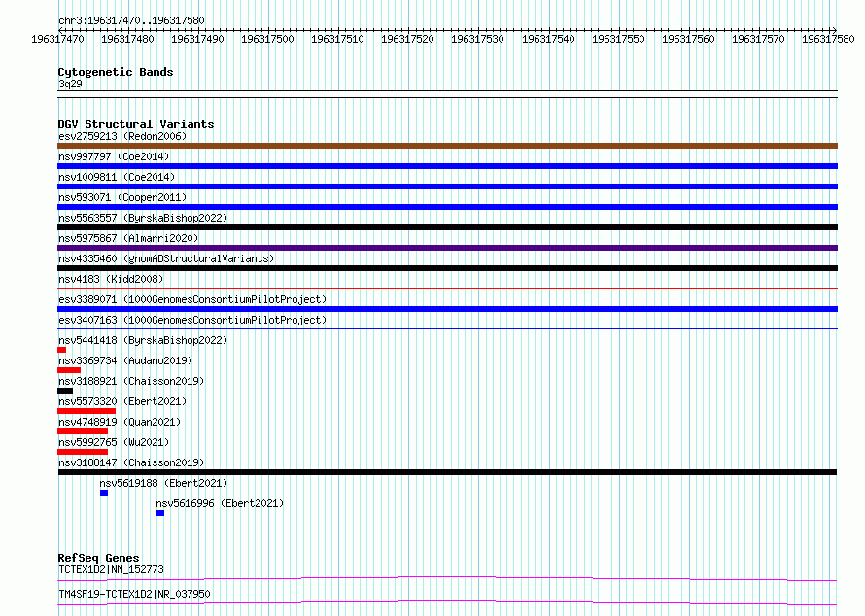Viewport: 865px width, 616px height.
Task: Open nsv5563557 (ByrskaBishop2022) label
Action: [143, 218]
